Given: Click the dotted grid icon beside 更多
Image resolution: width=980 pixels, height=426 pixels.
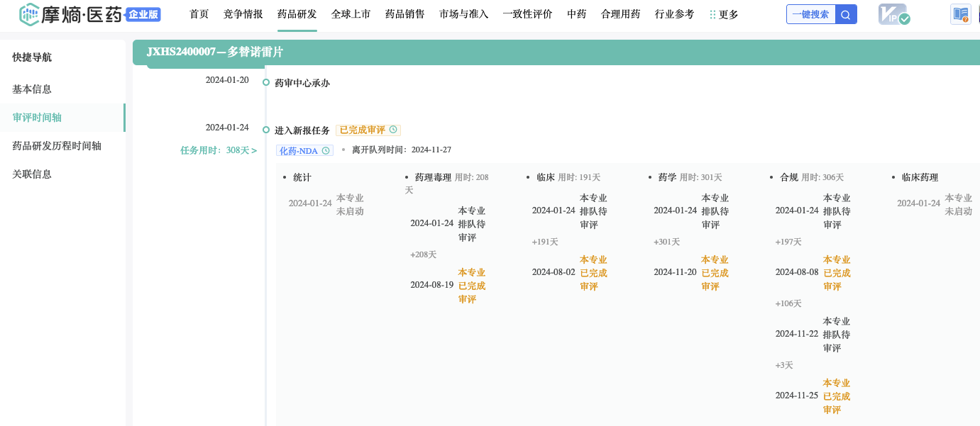Looking at the screenshot, I should (712, 14).
